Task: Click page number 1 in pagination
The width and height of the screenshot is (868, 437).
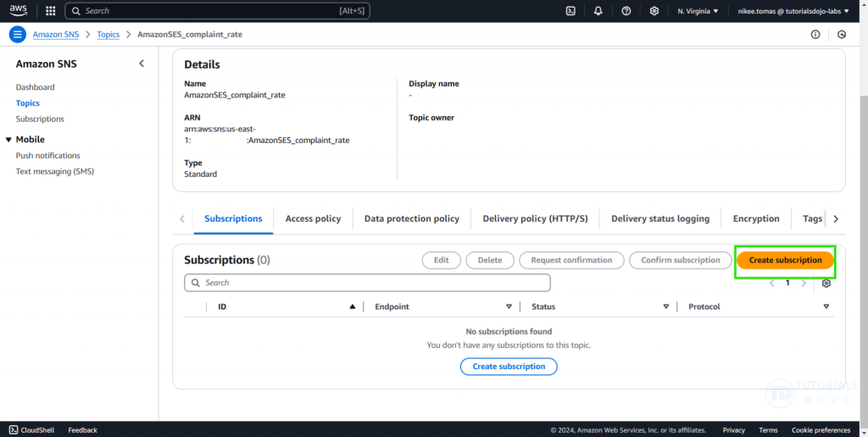Action: tap(787, 283)
